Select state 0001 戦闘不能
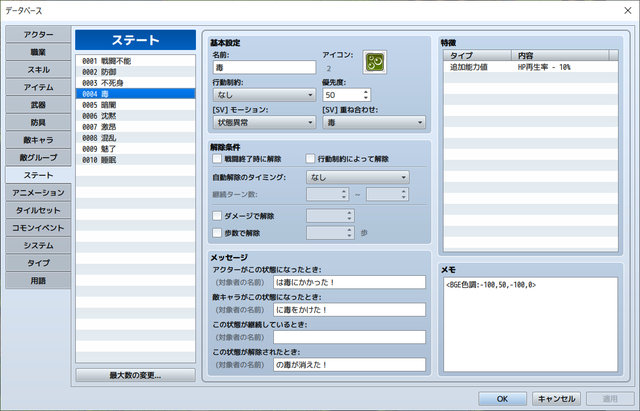This screenshot has height=411, width=640. pyautogui.click(x=136, y=61)
